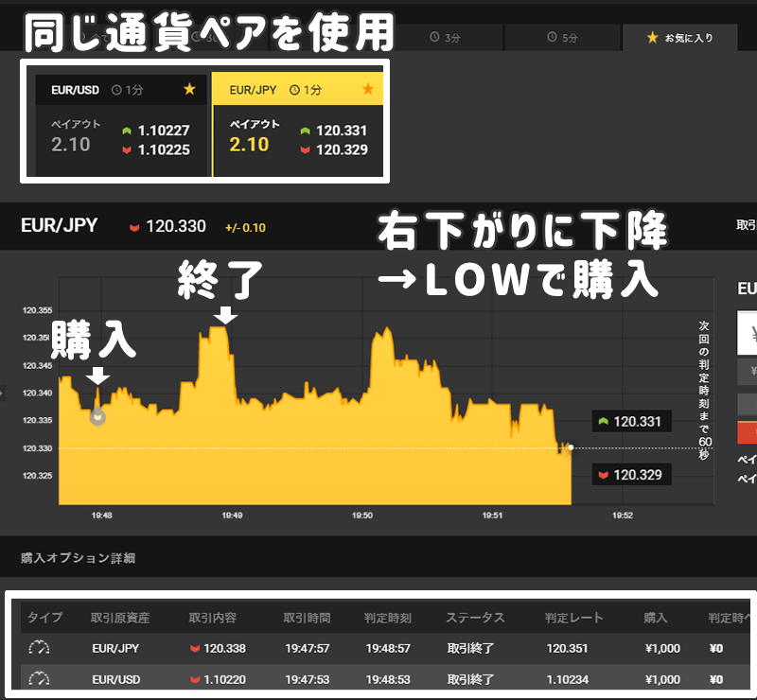The image size is (757, 700).
Task: Click the LOW 120.329 label beside chart
Action: [x=631, y=475]
